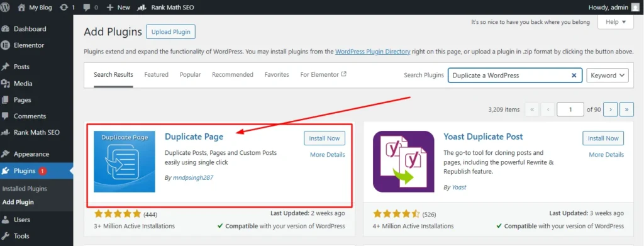Switch to Favorites tab
This screenshot has width=644, height=246.
(x=277, y=75)
